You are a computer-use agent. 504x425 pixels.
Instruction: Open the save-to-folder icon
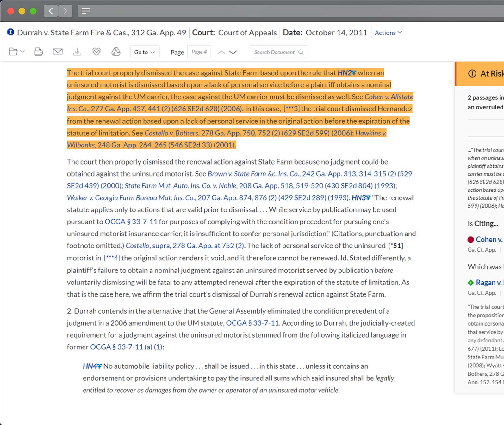coord(13,52)
